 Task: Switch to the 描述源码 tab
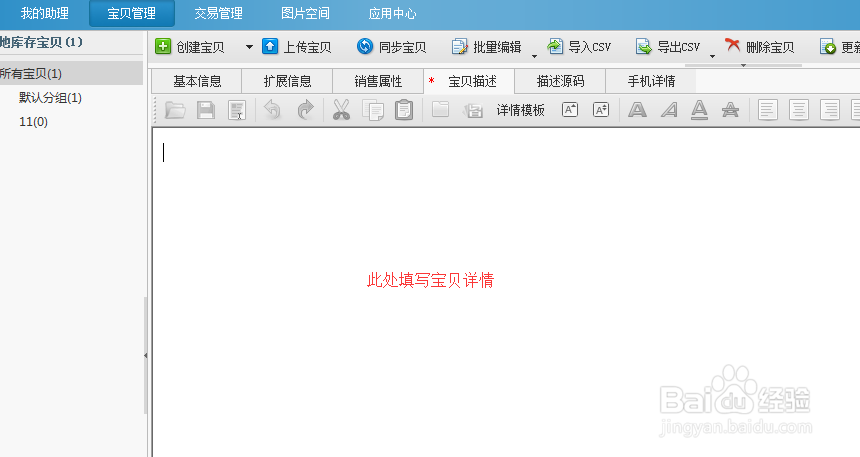pos(560,81)
